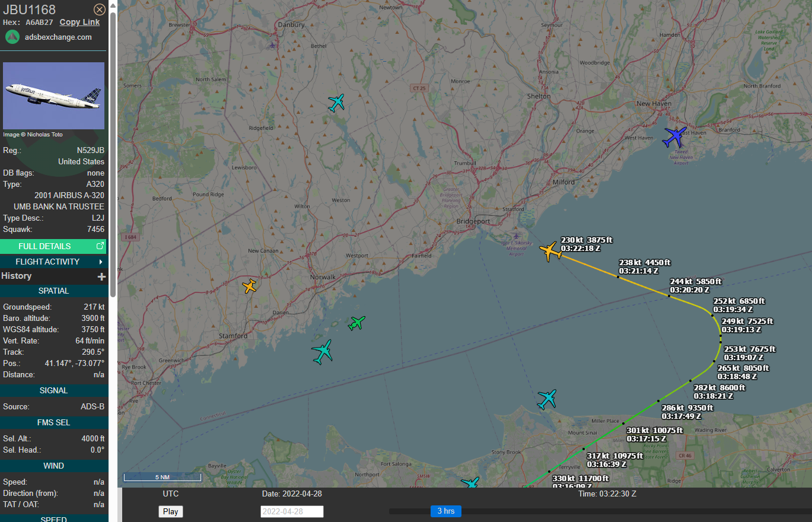The width and height of the screenshot is (812, 522).
Task: Open FULL DETAILS for this aircraft
Action: click(x=53, y=246)
